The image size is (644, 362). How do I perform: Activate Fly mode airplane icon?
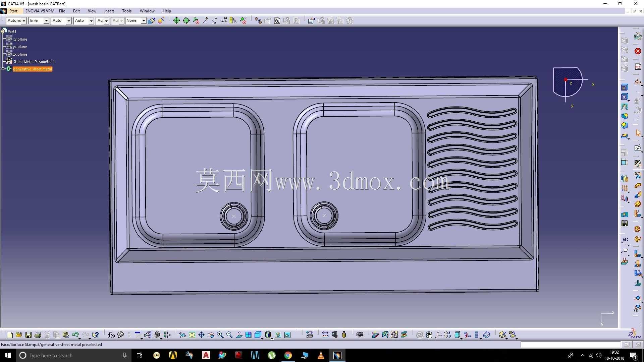pos(182,335)
